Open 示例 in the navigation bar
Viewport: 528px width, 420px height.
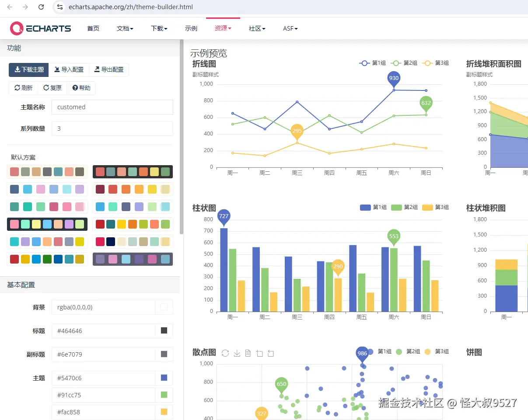(x=191, y=28)
